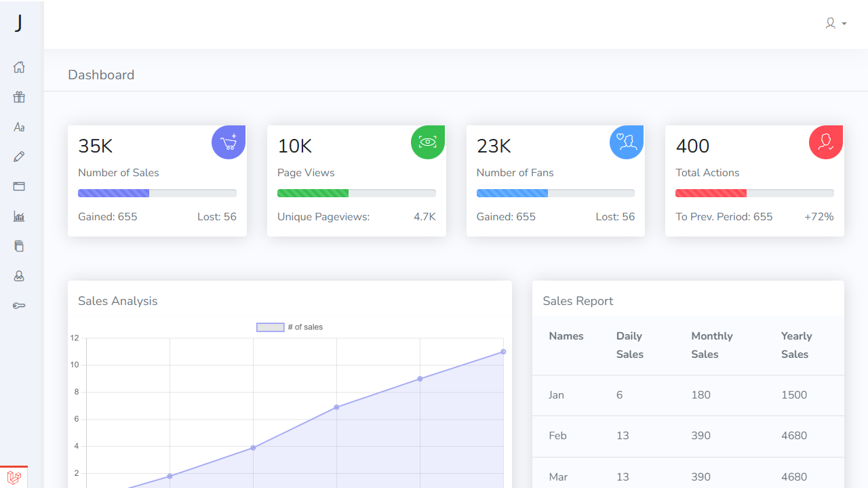The image size is (868, 488).
Task: Click the red microphone icon on Total Actions card
Action: [x=825, y=142]
